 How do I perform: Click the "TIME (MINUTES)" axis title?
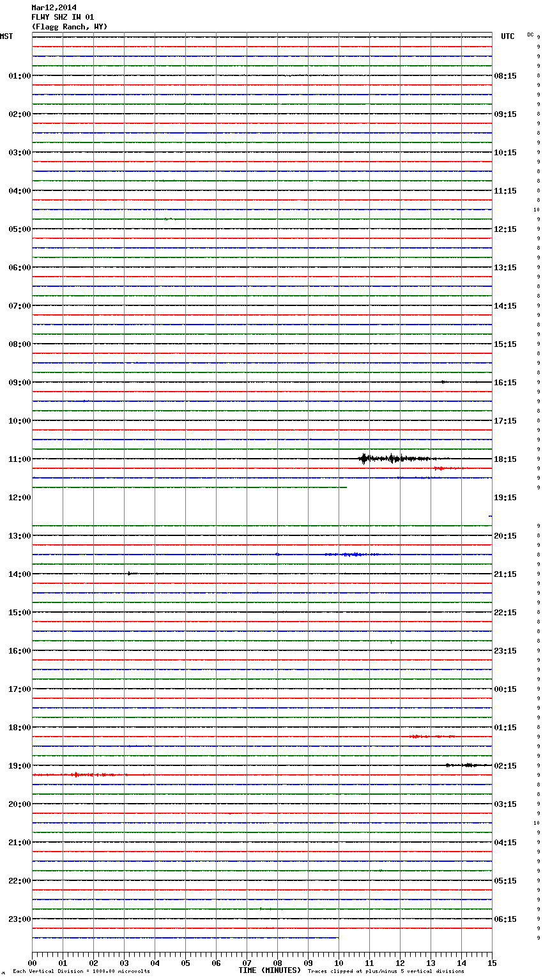coord(270,970)
